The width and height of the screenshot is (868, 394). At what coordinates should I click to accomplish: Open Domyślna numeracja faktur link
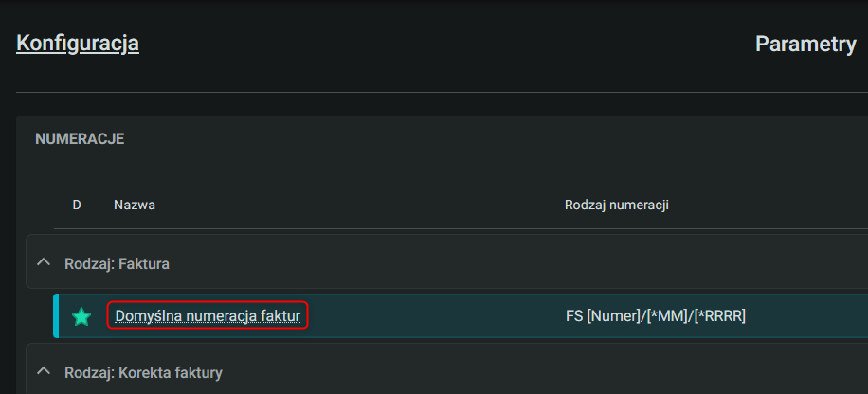[208, 316]
